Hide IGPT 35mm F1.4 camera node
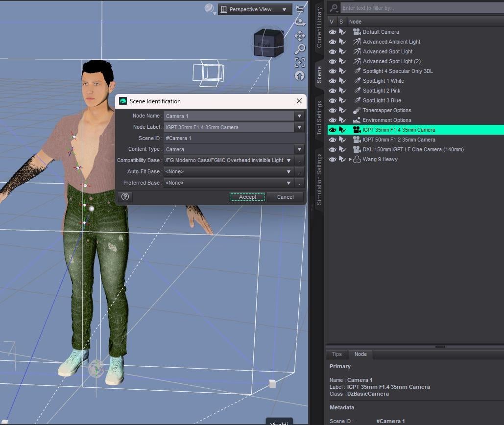Image resolution: width=504 pixels, height=425 pixels. coord(333,130)
